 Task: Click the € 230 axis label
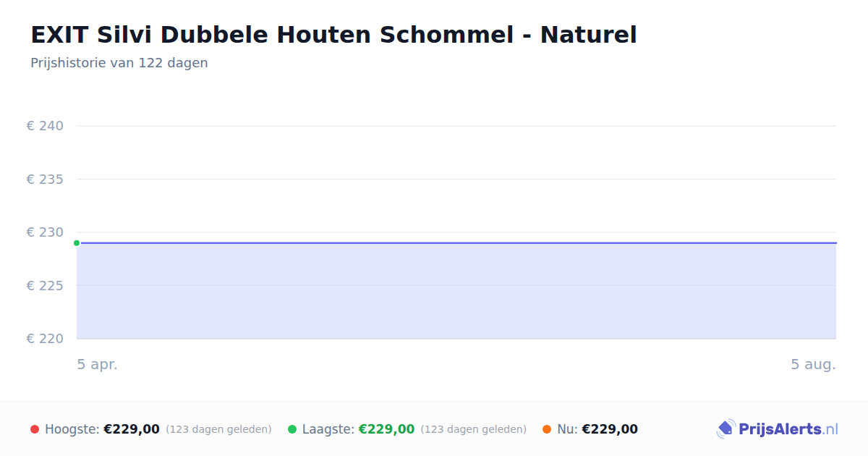point(45,232)
